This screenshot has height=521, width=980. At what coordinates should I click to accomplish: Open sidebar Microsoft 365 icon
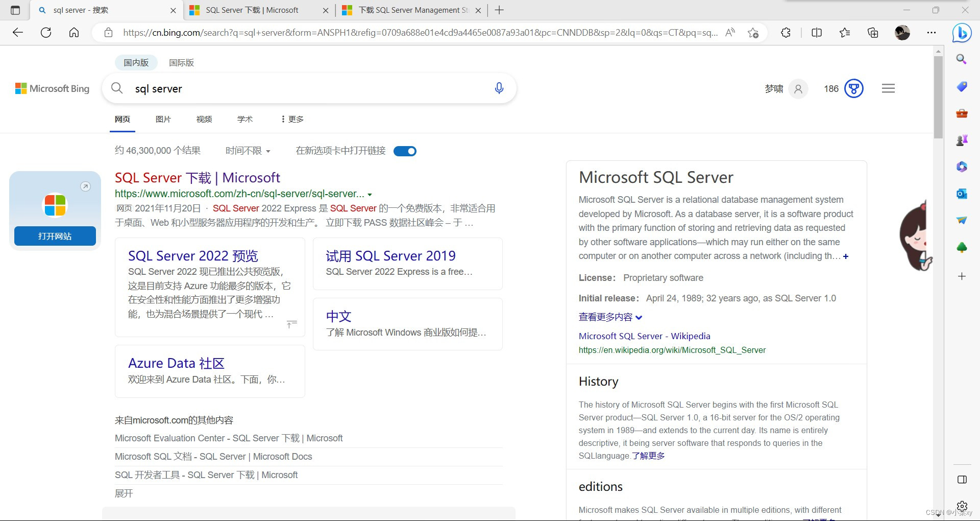[x=962, y=167]
